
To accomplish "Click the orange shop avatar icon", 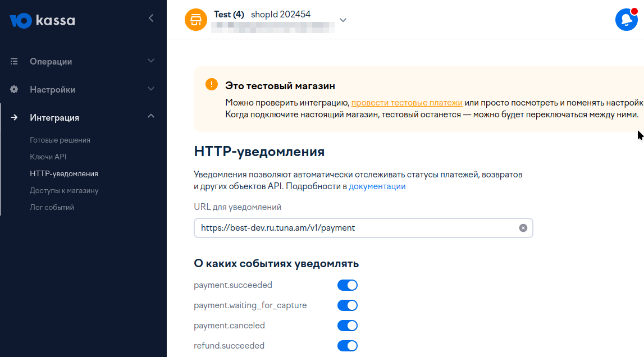I will [x=196, y=20].
